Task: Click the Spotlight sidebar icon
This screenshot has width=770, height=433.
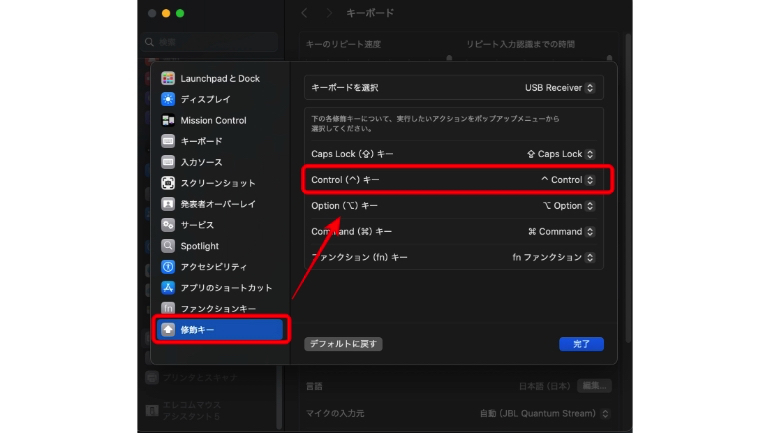Action: [x=168, y=246]
